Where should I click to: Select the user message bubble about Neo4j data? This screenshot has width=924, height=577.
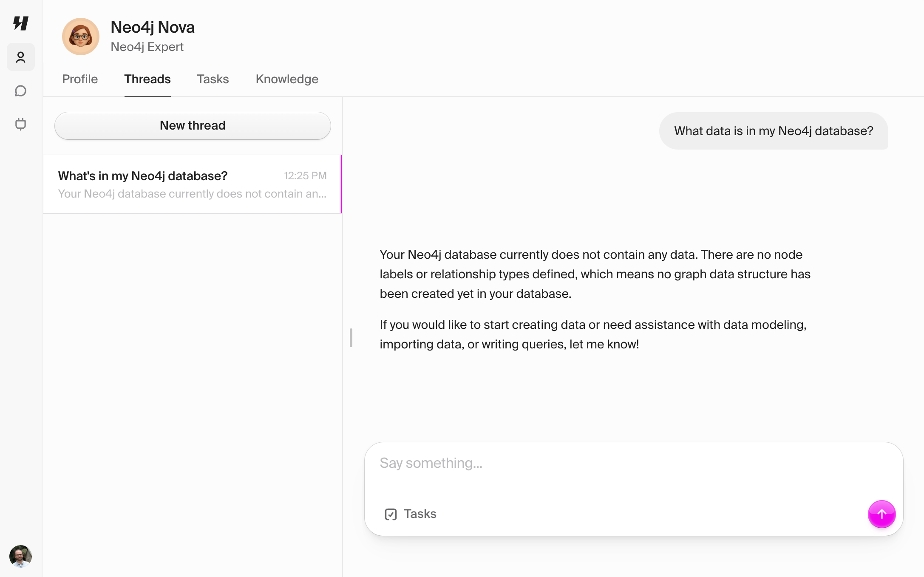774,131
